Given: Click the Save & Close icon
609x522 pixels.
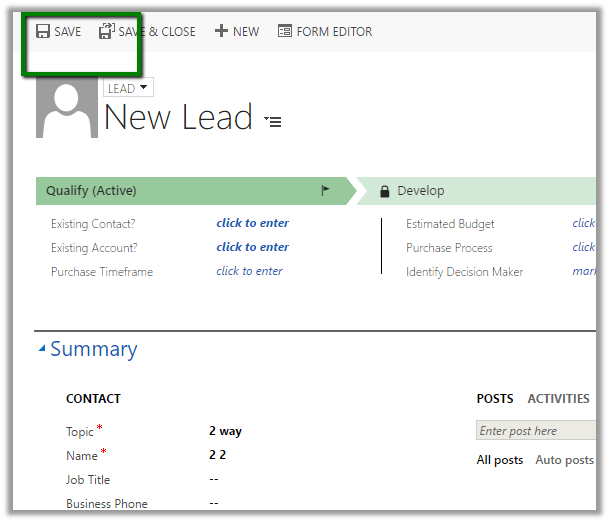Looking at the screenshot, I should [x=107, y=32].
